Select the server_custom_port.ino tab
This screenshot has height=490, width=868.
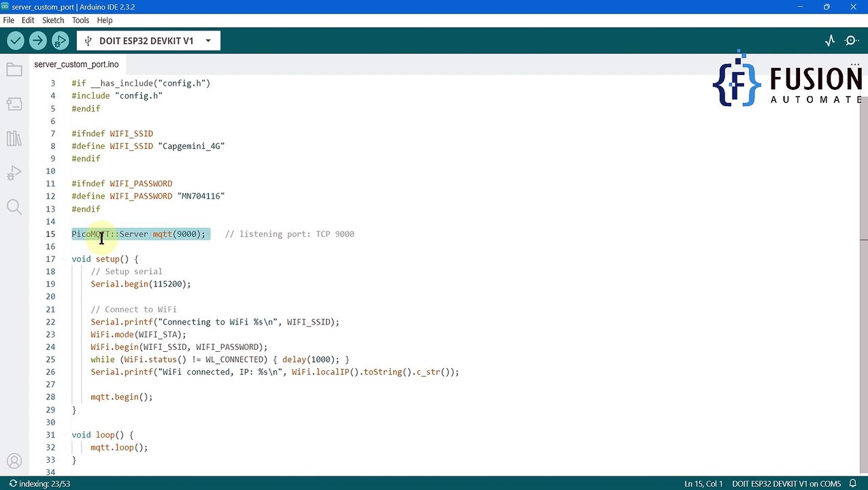click(x=76, y=65)
